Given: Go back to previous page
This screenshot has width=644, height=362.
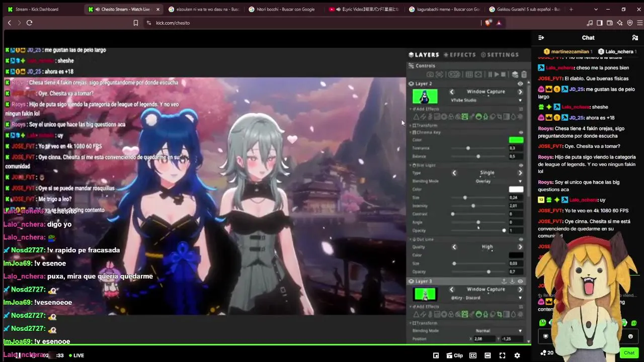Looking at the screenshot, I should point(9,23).
